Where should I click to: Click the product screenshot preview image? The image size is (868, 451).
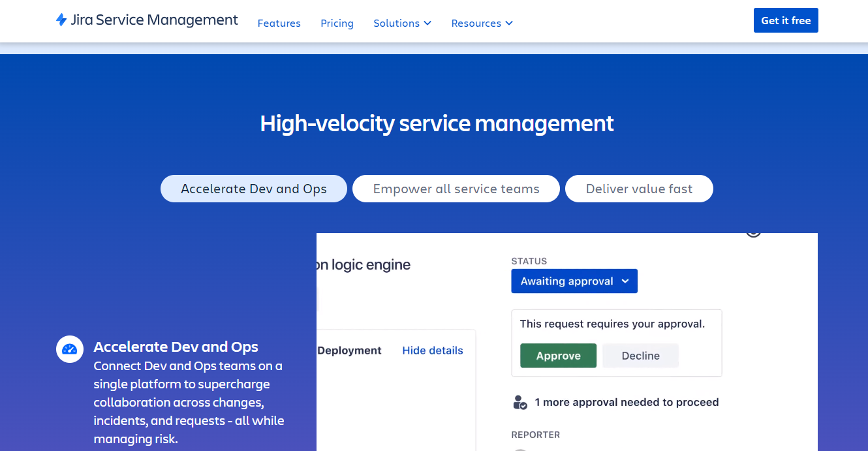[567, 342]
